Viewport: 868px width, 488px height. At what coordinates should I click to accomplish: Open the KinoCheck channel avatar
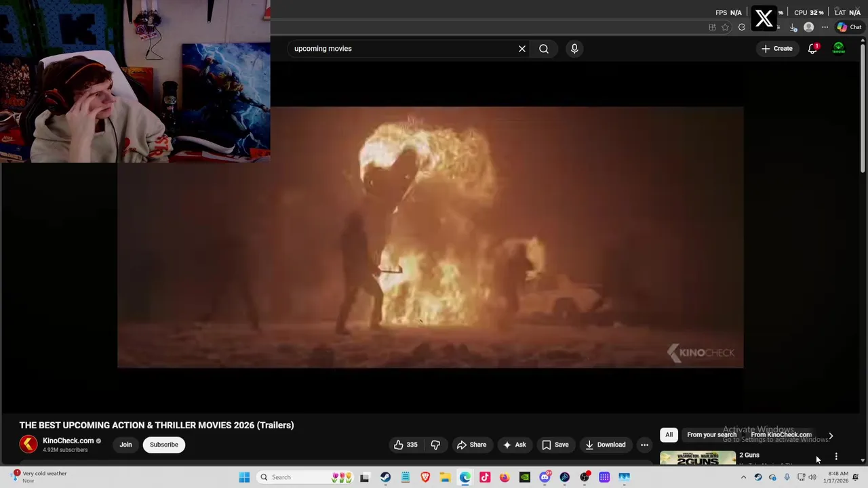click(x=28, y=445)
